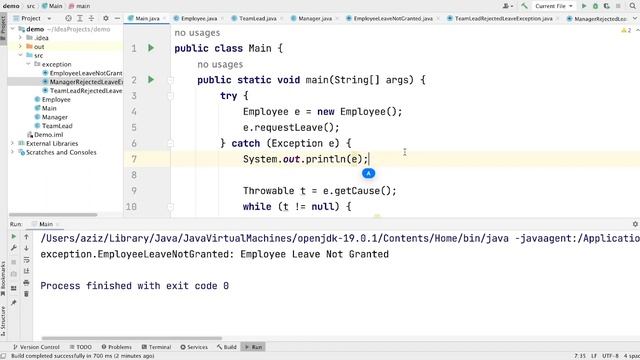Click Print icon in Run console
This screenshot has width=640, height=360.
pyautogui.click(x=27, y=282)
